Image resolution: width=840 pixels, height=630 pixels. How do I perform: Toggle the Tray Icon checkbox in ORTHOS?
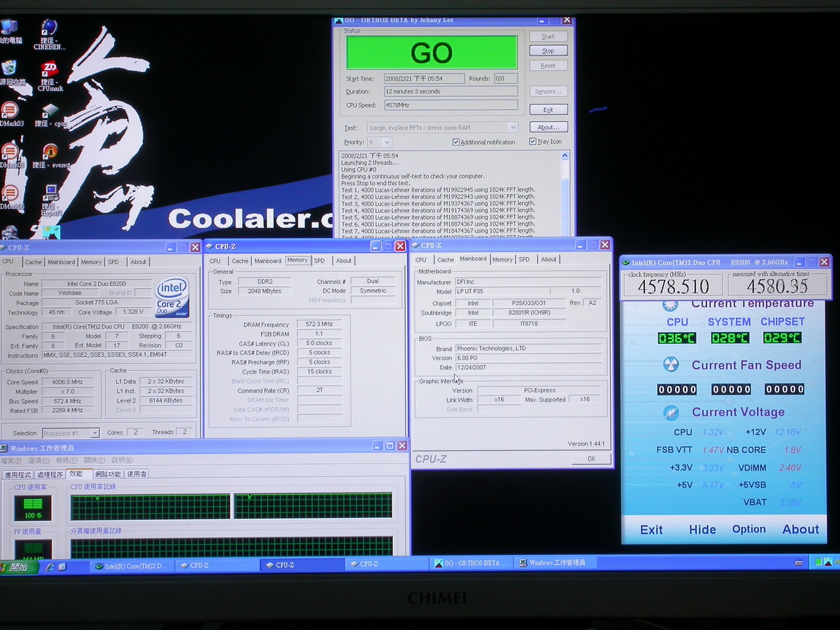(533, 142)
